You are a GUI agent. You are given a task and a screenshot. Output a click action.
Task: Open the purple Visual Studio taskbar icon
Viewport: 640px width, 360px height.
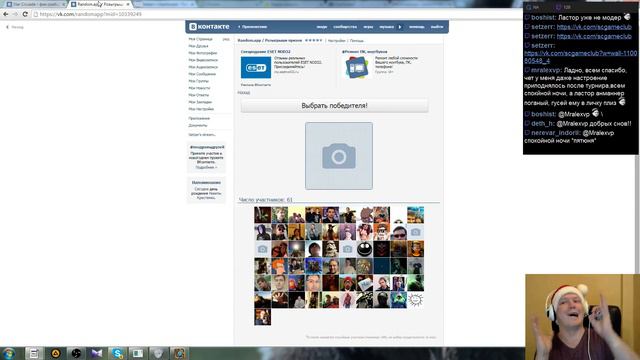click(96, 353)
